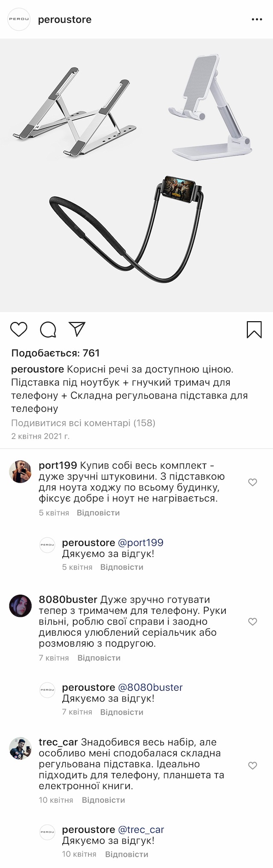Screen dimensions: 273x868
Task: Like 8080buster's comment with heart
Action: tap(253, 622)
